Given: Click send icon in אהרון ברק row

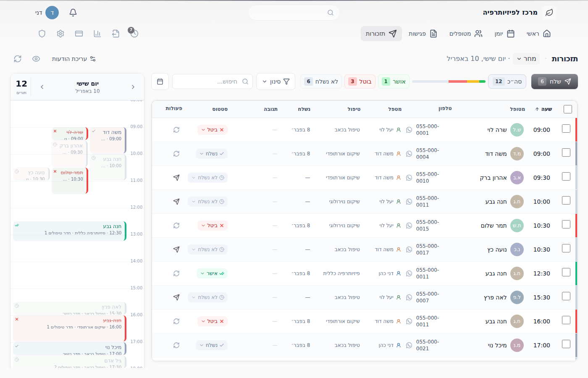Looking at the screenshot, I should point(176,178).
